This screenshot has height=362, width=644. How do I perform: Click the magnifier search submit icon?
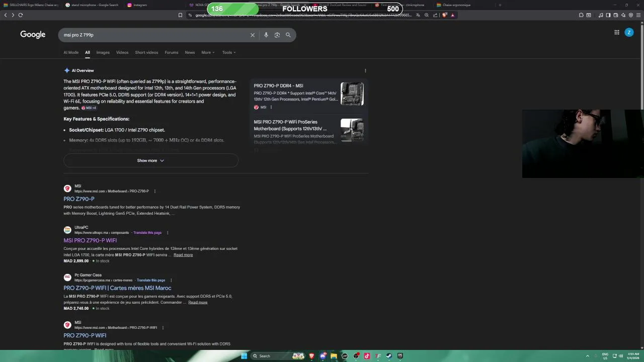pos(288,35)
